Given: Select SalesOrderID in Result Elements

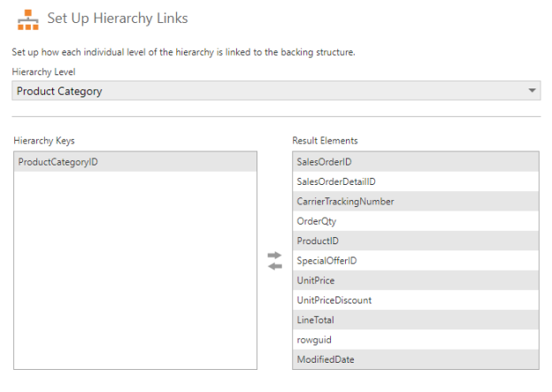Looking at the screenshot, I should click(415, 162).
